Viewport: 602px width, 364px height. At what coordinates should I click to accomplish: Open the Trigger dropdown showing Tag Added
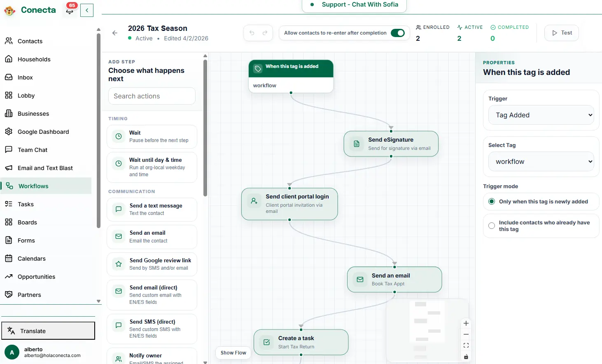pyautogui.click(x=541, y=115)
